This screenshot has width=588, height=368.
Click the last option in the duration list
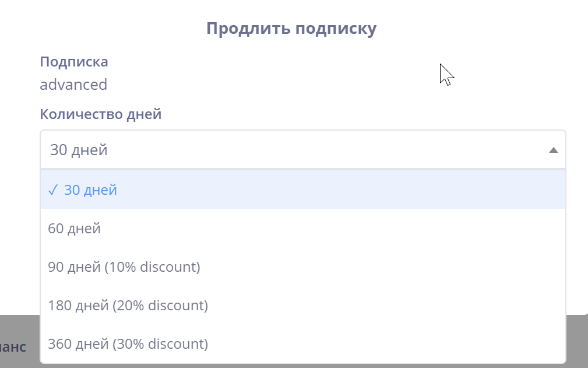point(127,344)
